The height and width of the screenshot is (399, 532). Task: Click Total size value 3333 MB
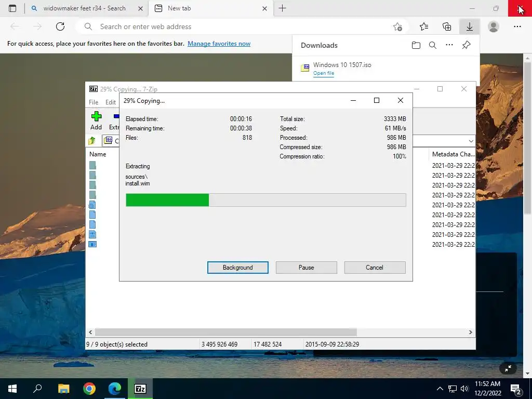pyautogui.click(x=395, y=119)
